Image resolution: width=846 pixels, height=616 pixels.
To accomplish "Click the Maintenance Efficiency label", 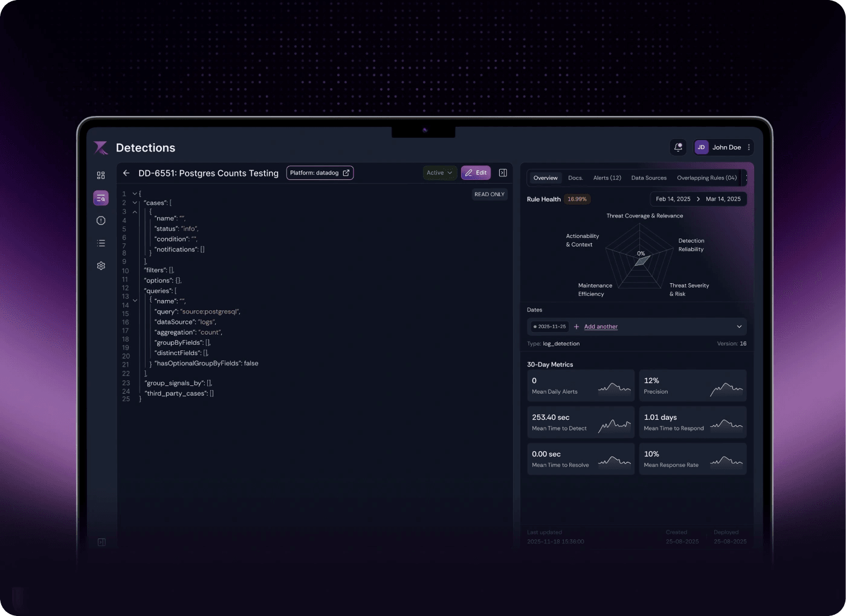I will click(595, 290).
